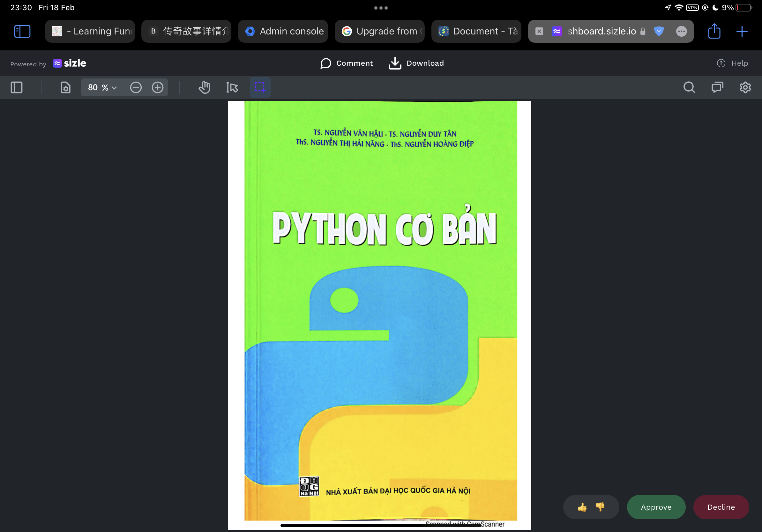Open a new tab with plus icon

(742, 31)
